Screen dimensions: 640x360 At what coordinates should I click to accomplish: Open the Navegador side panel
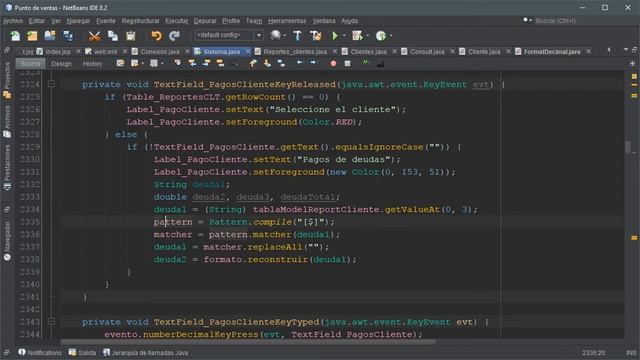pyautogui.click(x=7, y=241)
